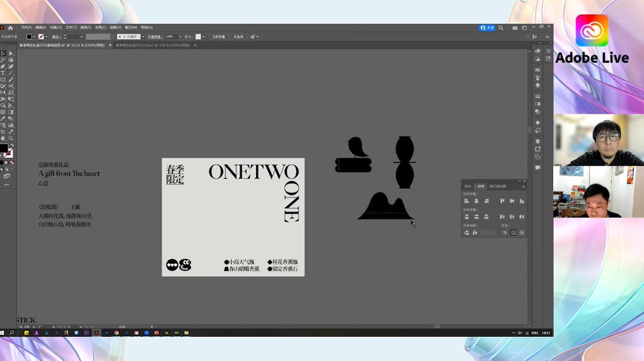Image resolution: width=644 pixels, height=361 pixels.
Task: Select the Scissors tool
Action: pyautogui.click(x=11, y=86)
